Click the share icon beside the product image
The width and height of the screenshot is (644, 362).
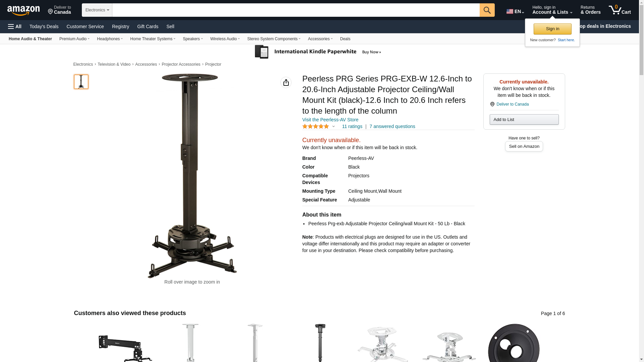[x=286, y=82]
